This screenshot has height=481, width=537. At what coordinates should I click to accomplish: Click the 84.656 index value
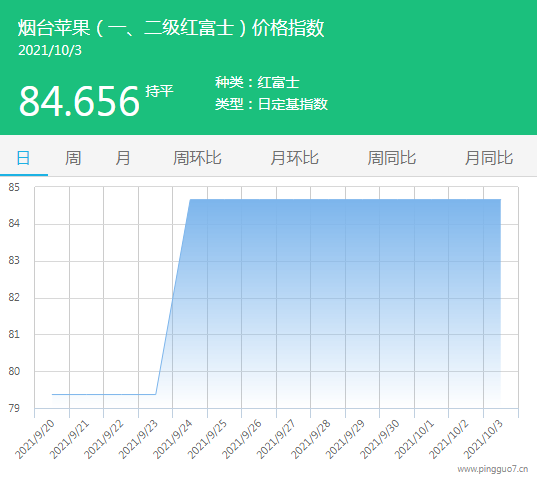[79, 101]
